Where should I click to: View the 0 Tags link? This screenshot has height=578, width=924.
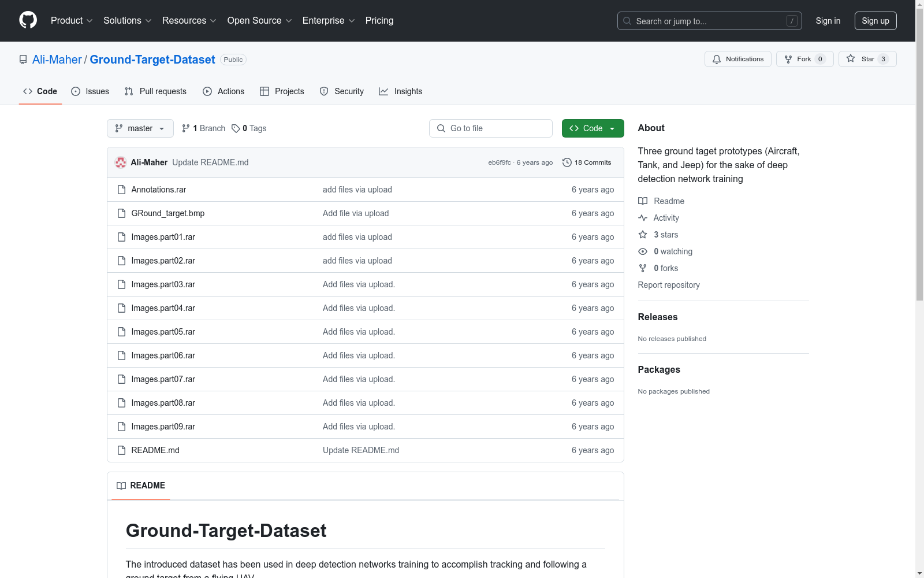click(249, 128)
